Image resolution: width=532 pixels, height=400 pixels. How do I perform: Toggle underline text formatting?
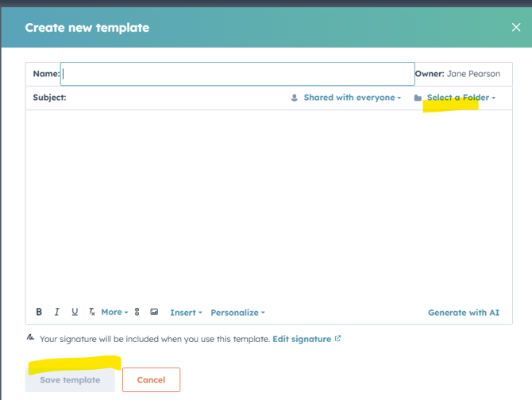click(75, 313)
